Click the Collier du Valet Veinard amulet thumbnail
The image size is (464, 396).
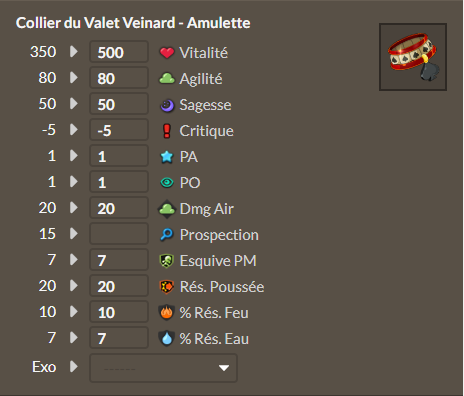pyautogui.click(x=413, y=57)
